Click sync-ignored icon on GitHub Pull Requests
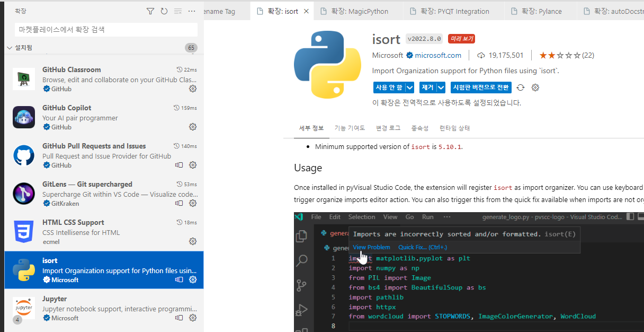644x332 pixels. [179, 165]
